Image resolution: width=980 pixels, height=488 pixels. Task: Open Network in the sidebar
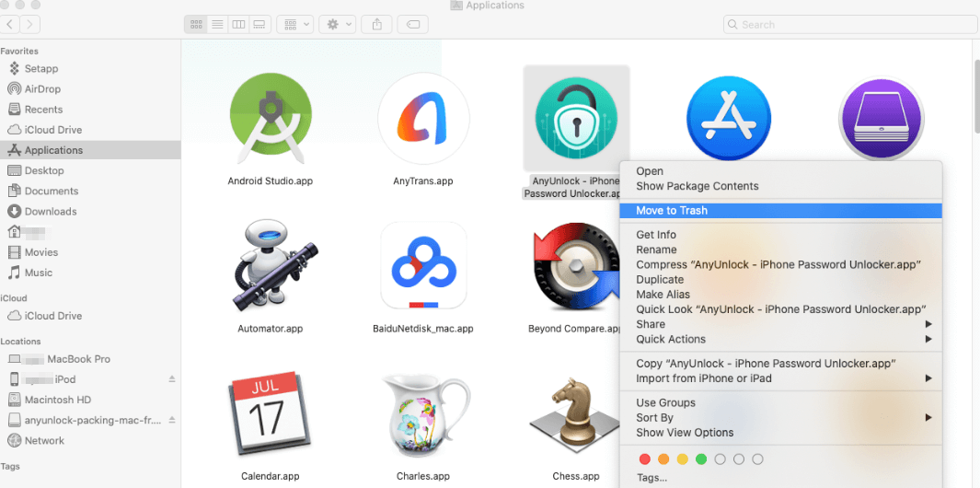90,440
